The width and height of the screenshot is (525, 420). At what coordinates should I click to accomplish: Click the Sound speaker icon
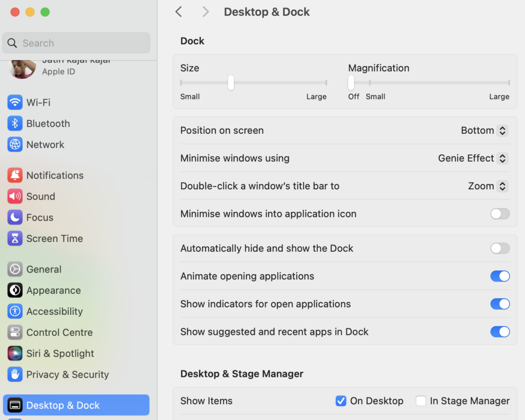[15, 196]
